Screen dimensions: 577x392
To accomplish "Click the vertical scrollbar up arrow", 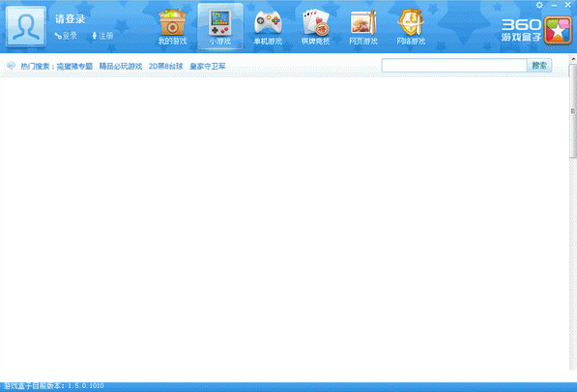I will tap(573, 59).
